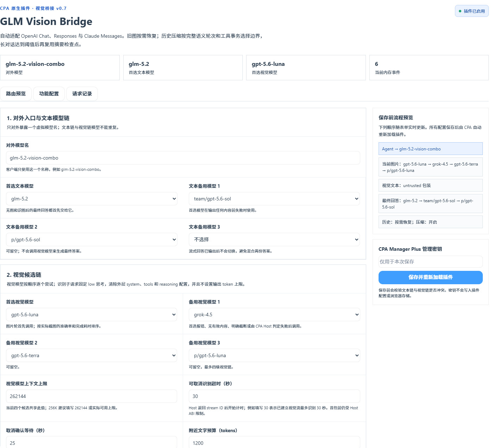This screenshot has height=448, width=493.
Task: Click the note starting "下列顺序随表单实时更新"
Action: coord(430,131)
